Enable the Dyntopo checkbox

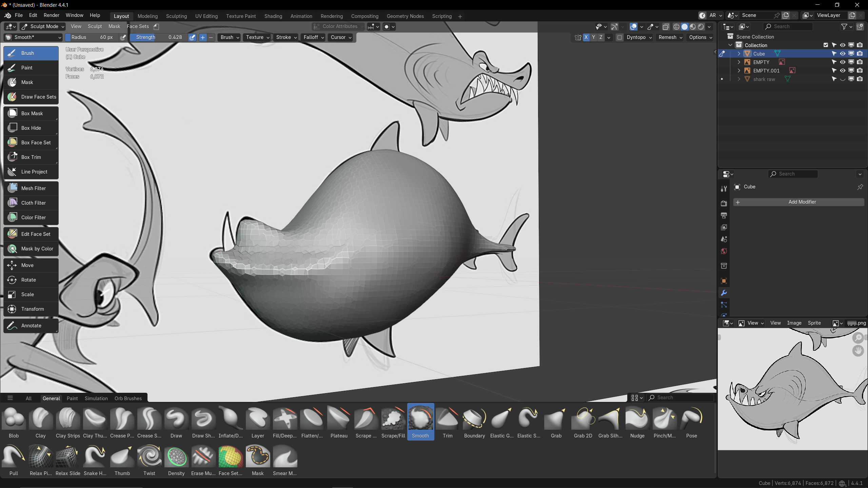[619, 37]
